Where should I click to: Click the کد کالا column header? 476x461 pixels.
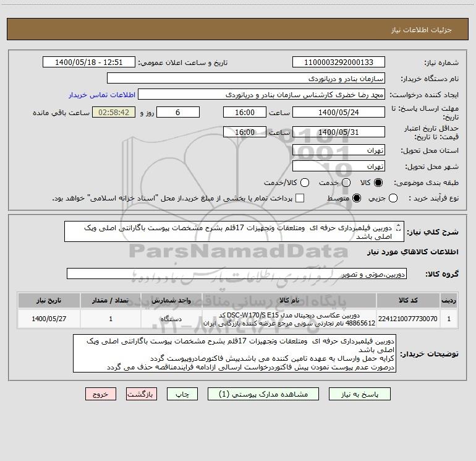(408, 300)
